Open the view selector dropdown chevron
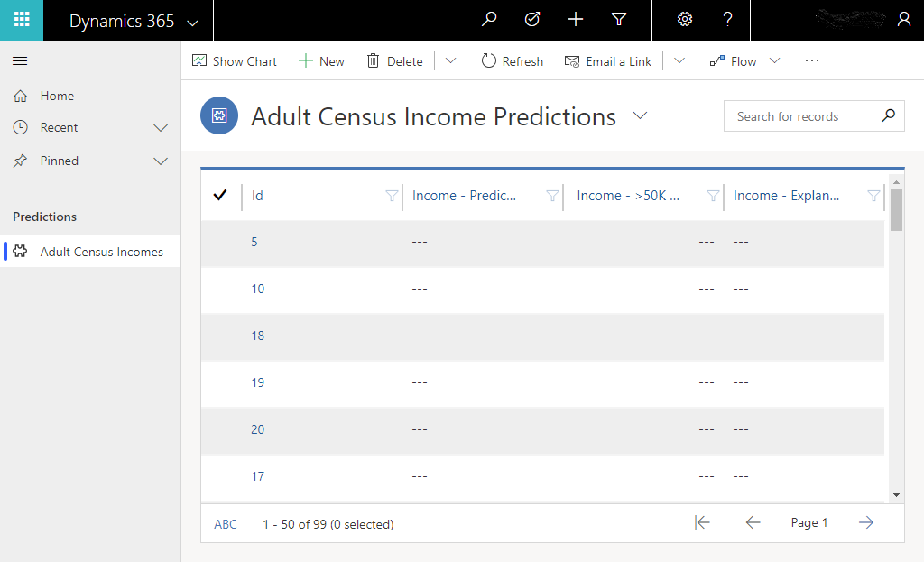Screen dimensions: 924x562 click(641, 115)
